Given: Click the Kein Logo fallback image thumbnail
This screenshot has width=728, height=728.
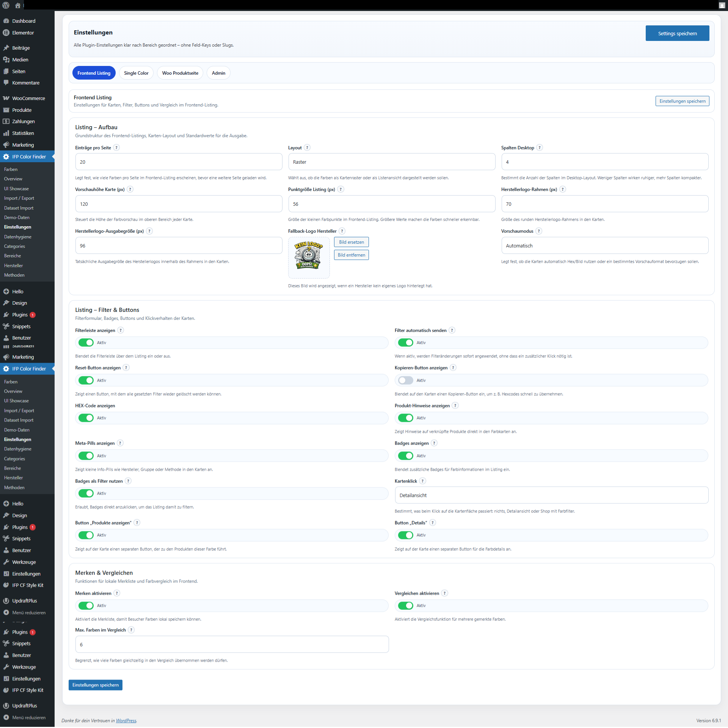Looking at the screenshot, I should tap(309, 256).
